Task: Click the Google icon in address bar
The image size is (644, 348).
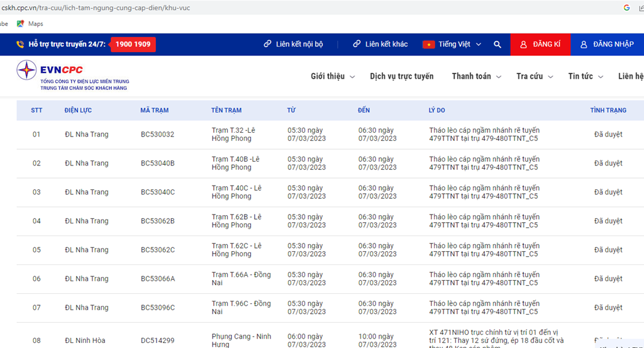Action: (x=626, y=8)
